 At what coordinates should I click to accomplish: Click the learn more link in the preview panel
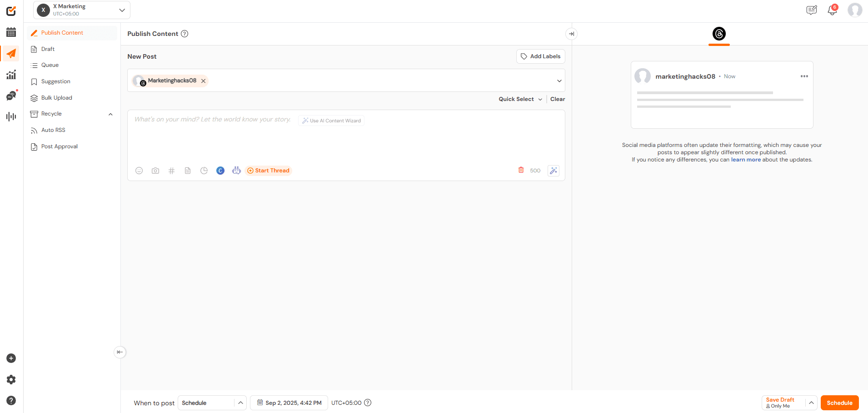pyautogui.click(x=746, y=159)
